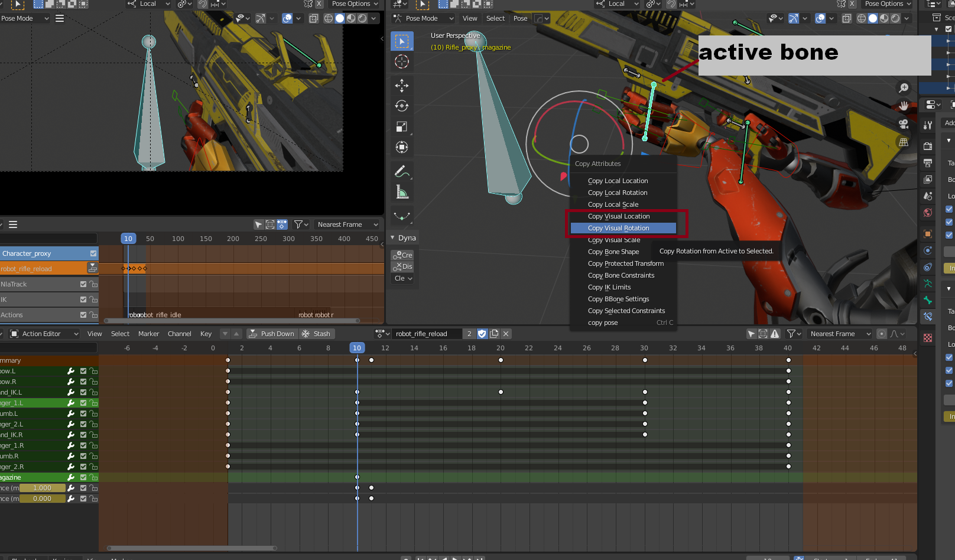Image resolution: width=955 pixels, height=560 pixels.
Task: Toggle camera view gizmo icon
Action: point(904,124)
